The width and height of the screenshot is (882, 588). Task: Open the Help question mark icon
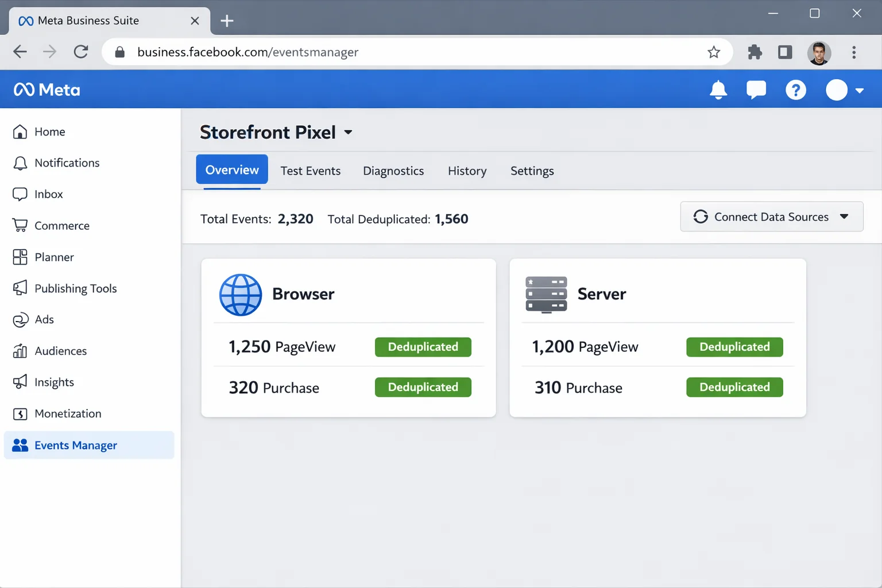pyautogui.click(x=795, y=90)
